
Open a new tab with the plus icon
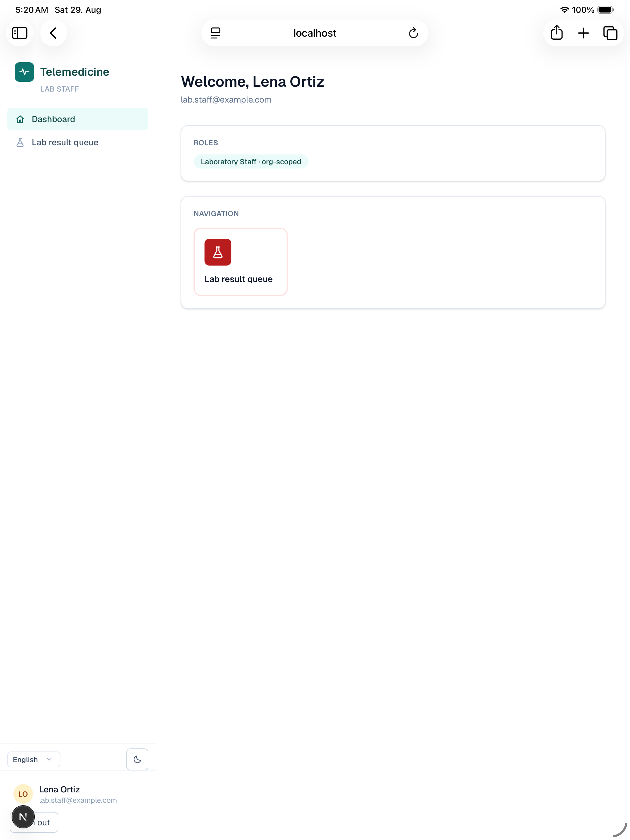click(583, 33)
